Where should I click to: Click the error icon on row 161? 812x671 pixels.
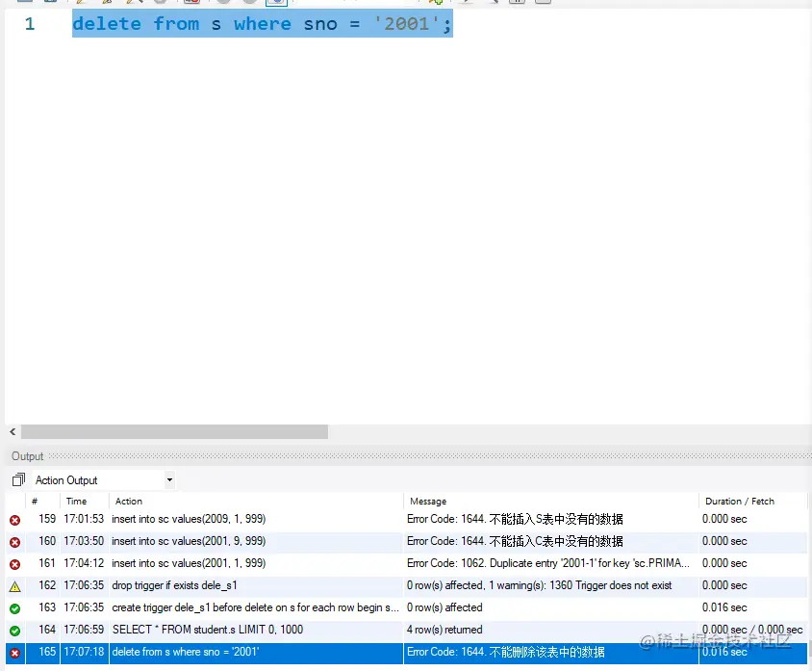(15, 564)
